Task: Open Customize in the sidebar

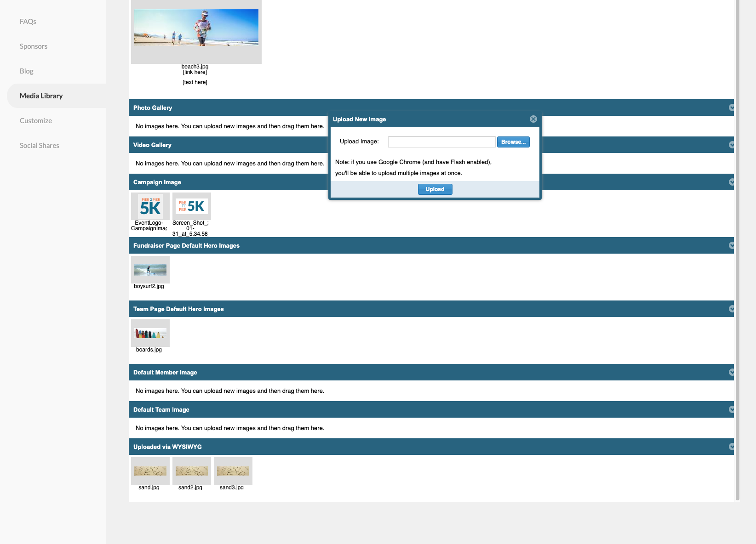Action: [36, 121]
